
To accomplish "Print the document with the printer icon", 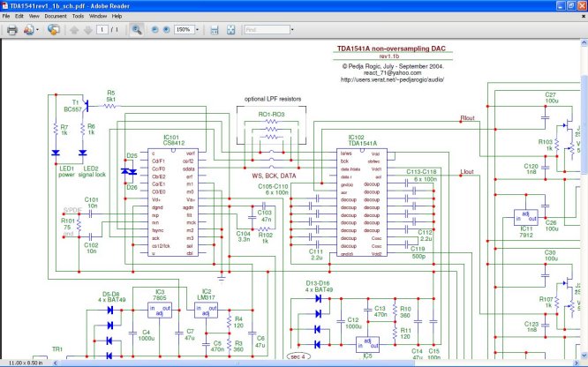I will pyautogui.click(x=12, y=30).
